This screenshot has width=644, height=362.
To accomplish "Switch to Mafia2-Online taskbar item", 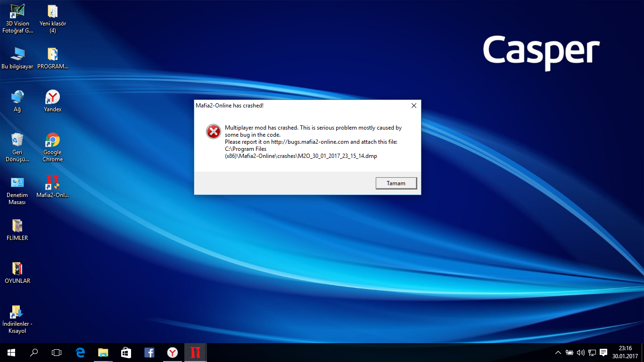I will [x=196, y=353].
